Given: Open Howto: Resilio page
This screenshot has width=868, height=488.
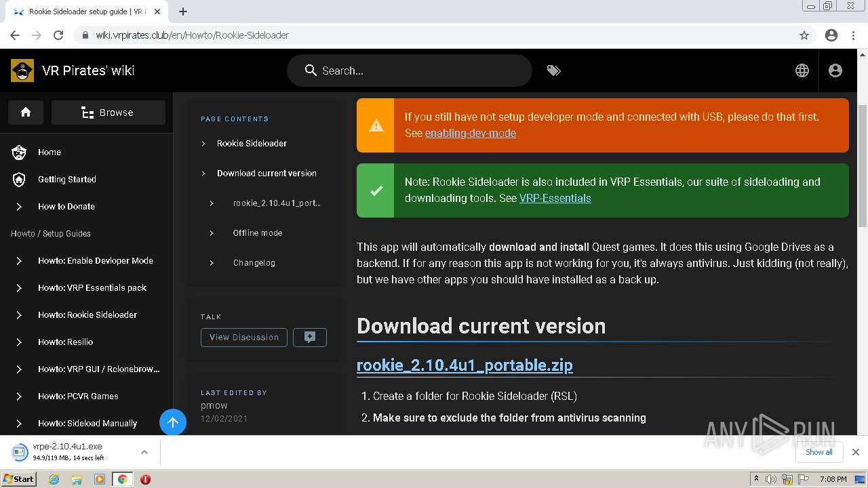Looking at the screenshot, I should 66,342.
